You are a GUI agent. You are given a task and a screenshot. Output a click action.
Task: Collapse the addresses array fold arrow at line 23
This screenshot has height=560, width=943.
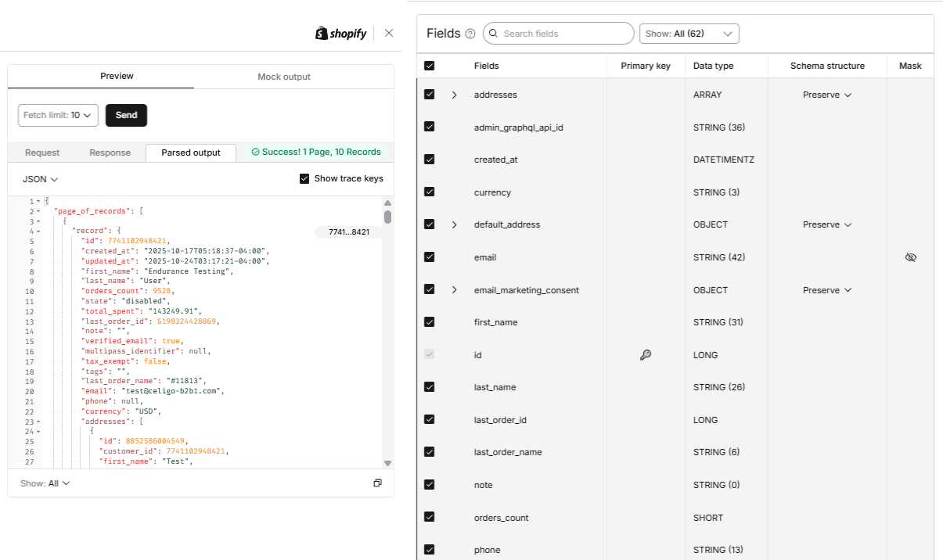[38, 421]
